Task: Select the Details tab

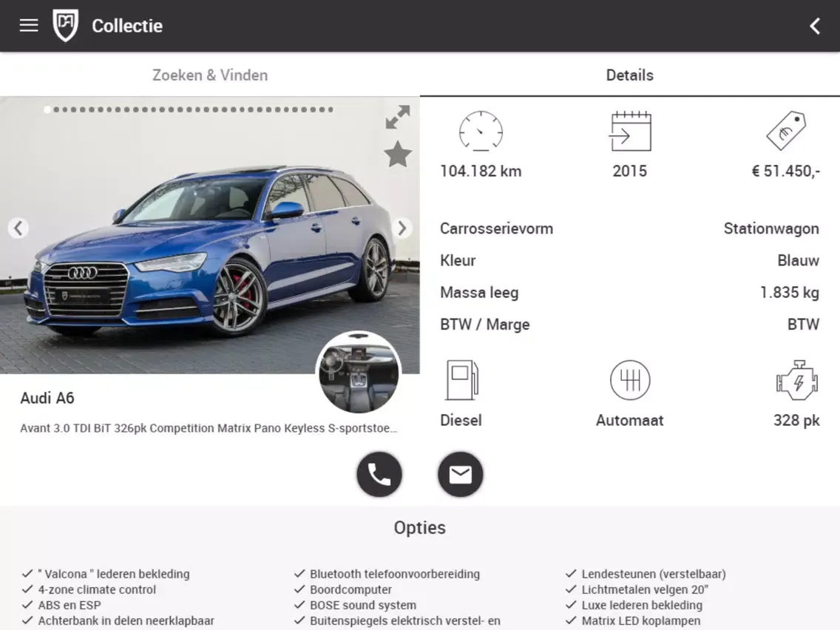Action: pyautogui.click(x=630, y=75)
